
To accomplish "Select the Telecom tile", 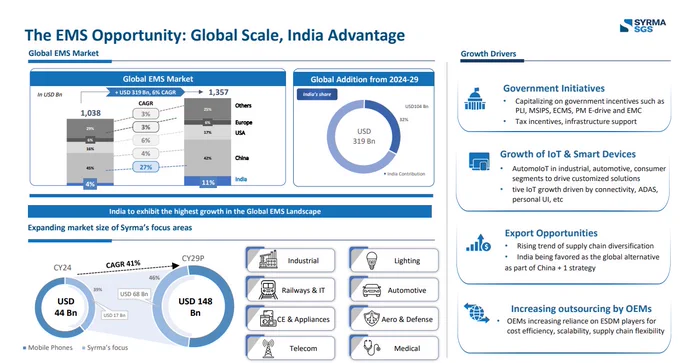I will pos(291,348).
